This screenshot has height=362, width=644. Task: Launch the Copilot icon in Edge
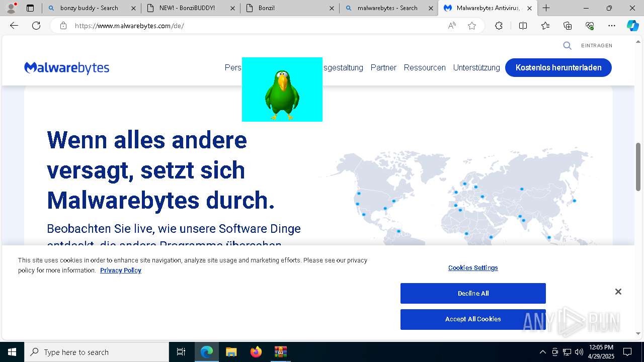632,26
